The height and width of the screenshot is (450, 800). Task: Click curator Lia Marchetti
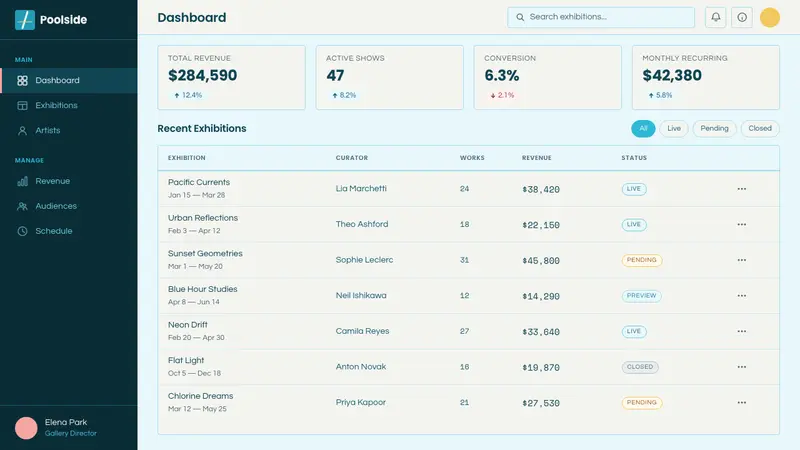pos(361,189)
